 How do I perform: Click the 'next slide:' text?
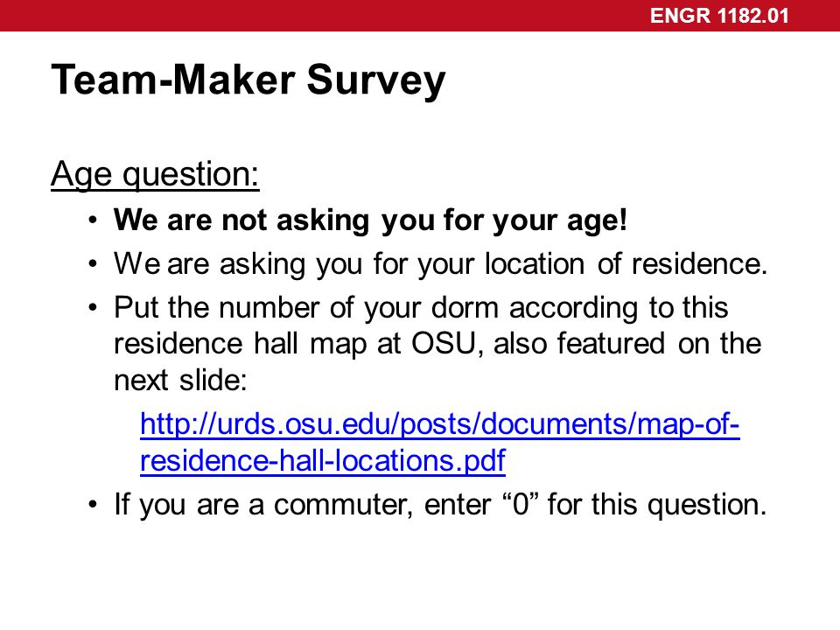tap(180, 381)
